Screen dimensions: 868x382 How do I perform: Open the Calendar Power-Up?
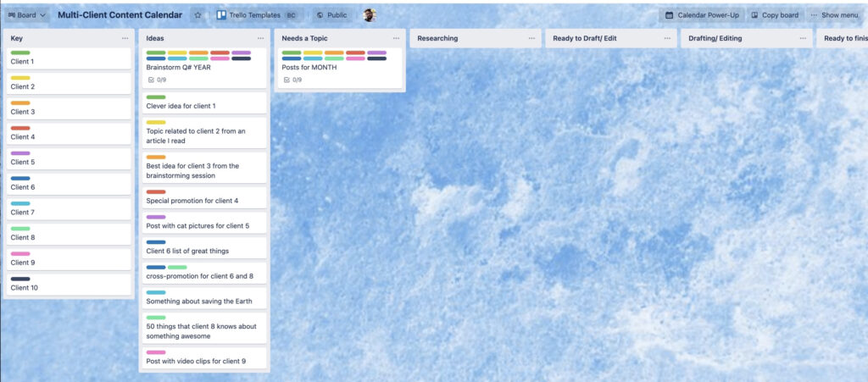coord(701,15)
